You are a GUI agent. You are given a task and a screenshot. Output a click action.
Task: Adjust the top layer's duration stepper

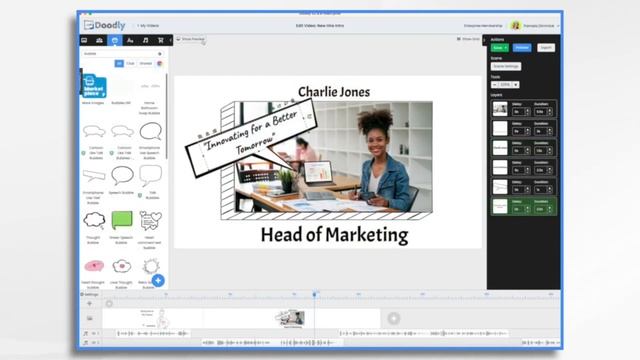[549, 112]
